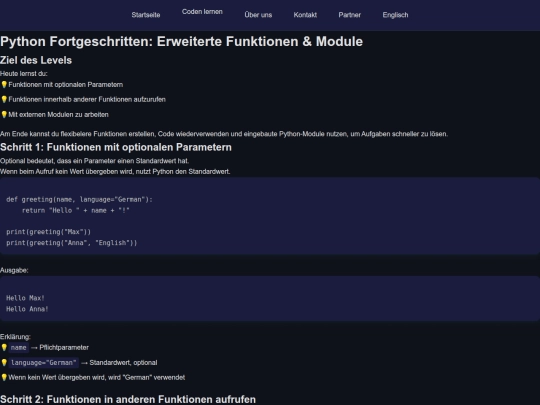The width and height of the screenshot is (540, 405).
Task: Open the Startseite navigation link
Action: [146, 15]
